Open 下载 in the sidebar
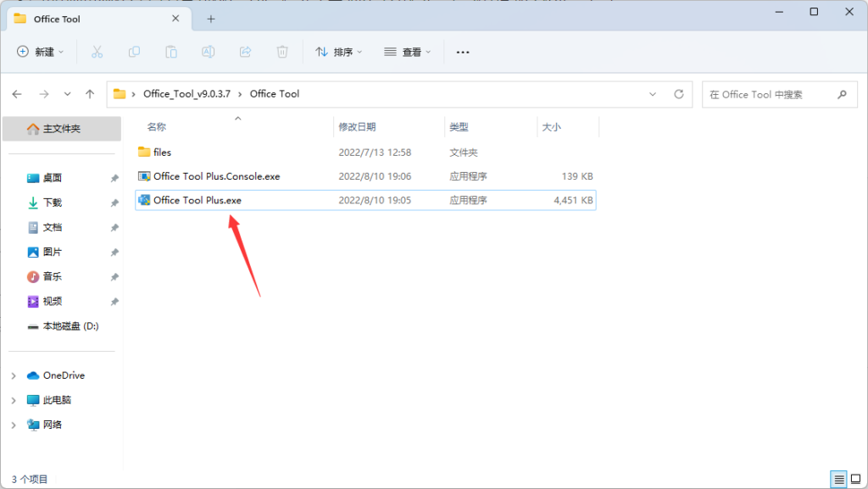 53,203
